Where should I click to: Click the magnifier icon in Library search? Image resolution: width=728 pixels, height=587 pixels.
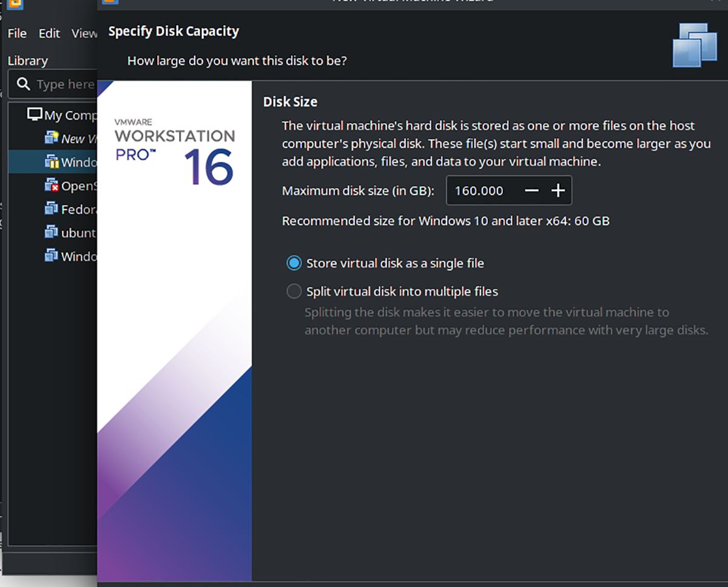click(x=24, y=84)
